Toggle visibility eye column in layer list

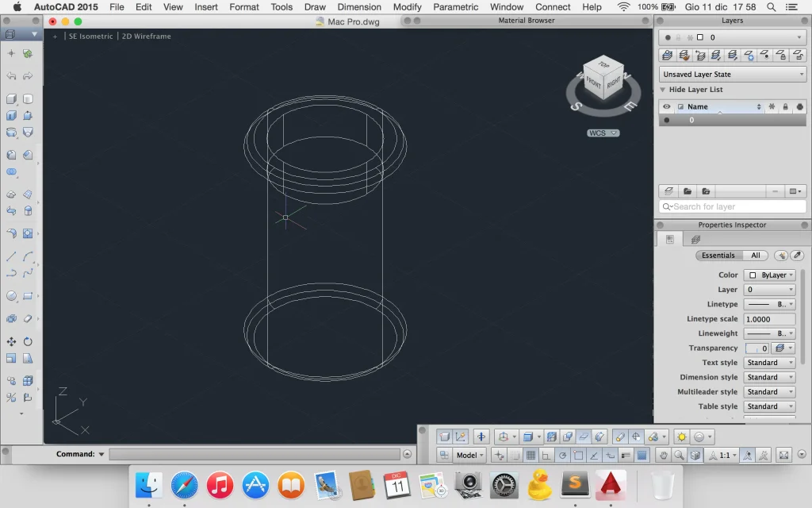coord(666,106)
